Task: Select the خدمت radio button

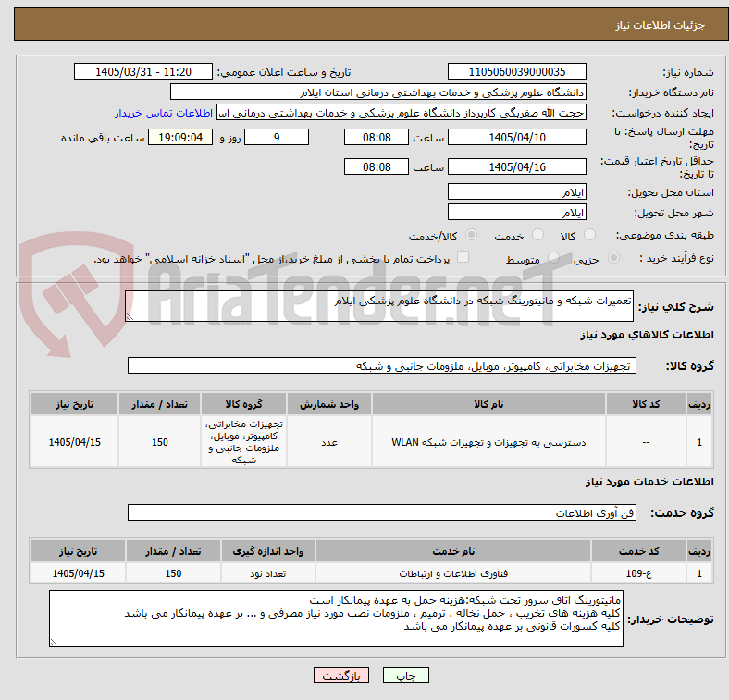Action: click(x=537, y=235)
